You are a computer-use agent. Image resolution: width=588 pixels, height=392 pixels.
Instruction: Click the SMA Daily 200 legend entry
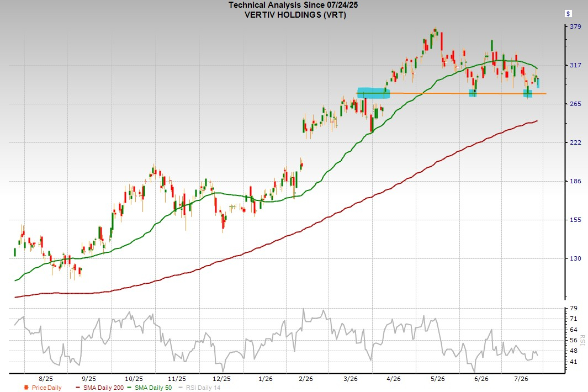tap(100, 388)
